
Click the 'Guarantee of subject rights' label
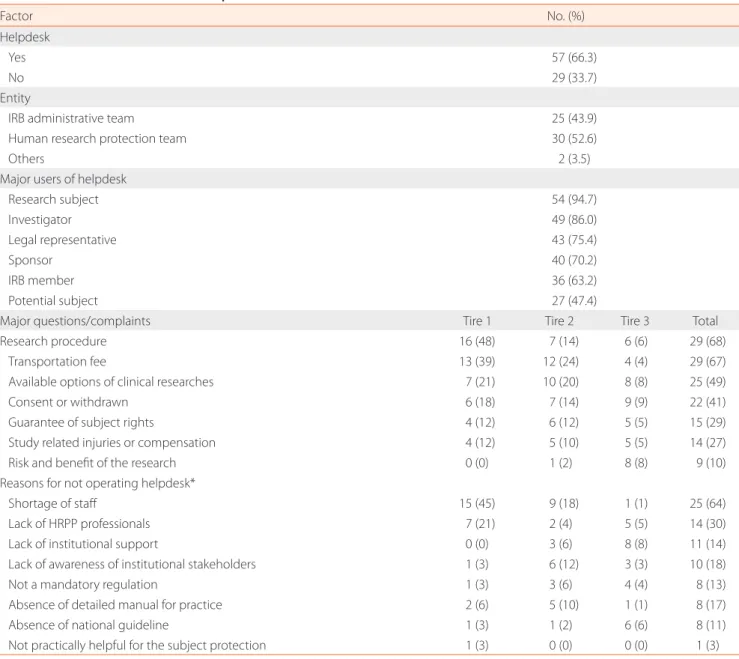[x=81, y=422]
